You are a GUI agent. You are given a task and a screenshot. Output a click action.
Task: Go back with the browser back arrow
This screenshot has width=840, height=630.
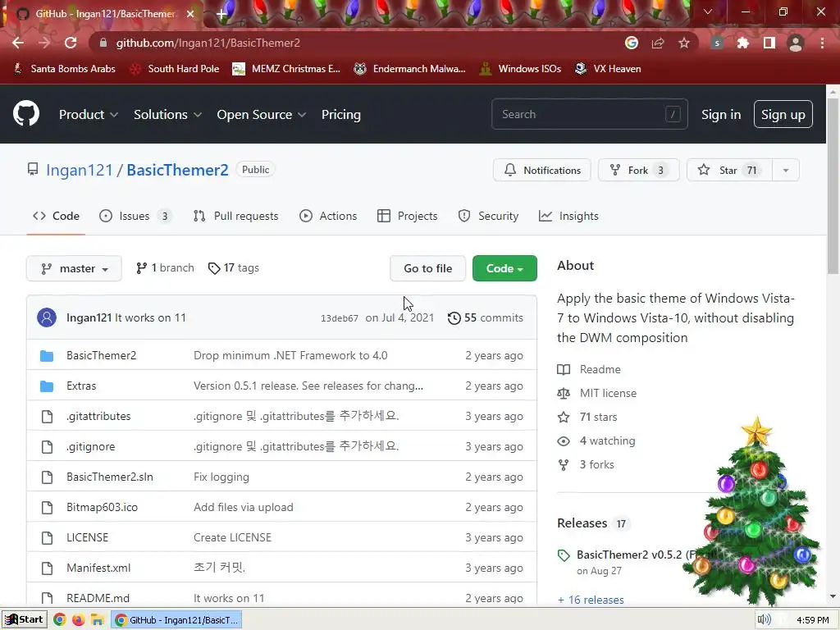tap(18, 43)
